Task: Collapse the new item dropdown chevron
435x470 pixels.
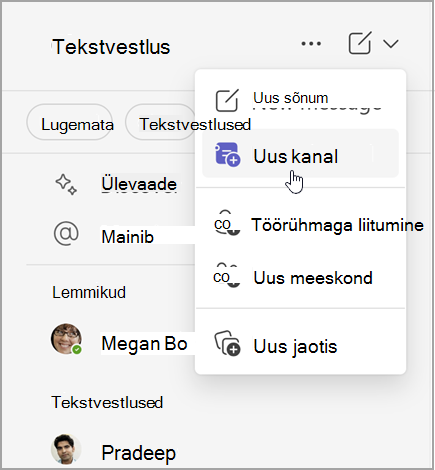Action: 391,44
